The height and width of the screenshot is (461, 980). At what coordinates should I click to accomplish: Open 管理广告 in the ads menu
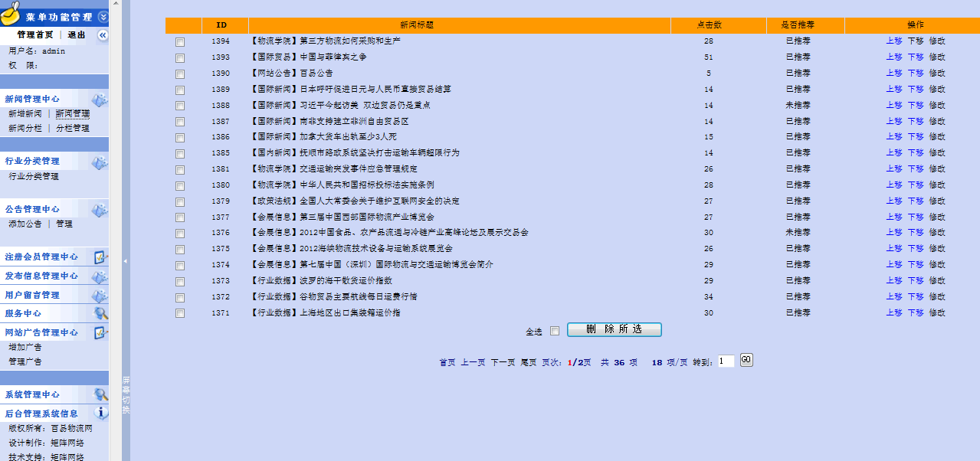pos(25,361)
